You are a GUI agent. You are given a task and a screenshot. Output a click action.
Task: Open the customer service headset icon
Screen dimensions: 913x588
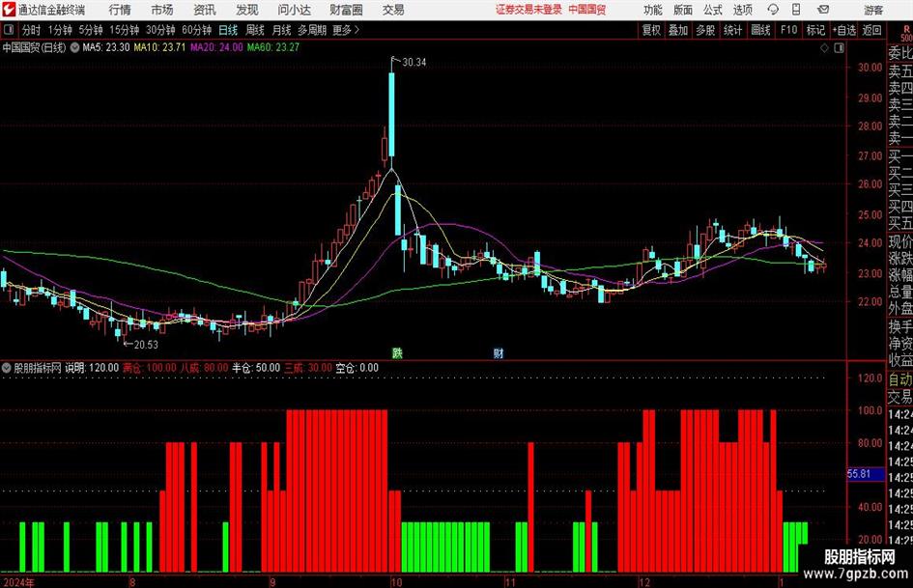[x=773, y=10]
